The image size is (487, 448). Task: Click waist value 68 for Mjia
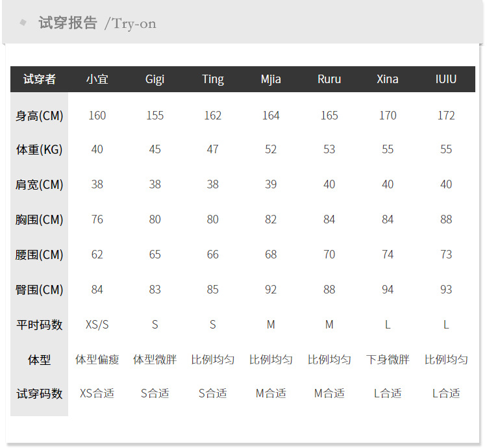pyautogui.click(x=271, y=255)
